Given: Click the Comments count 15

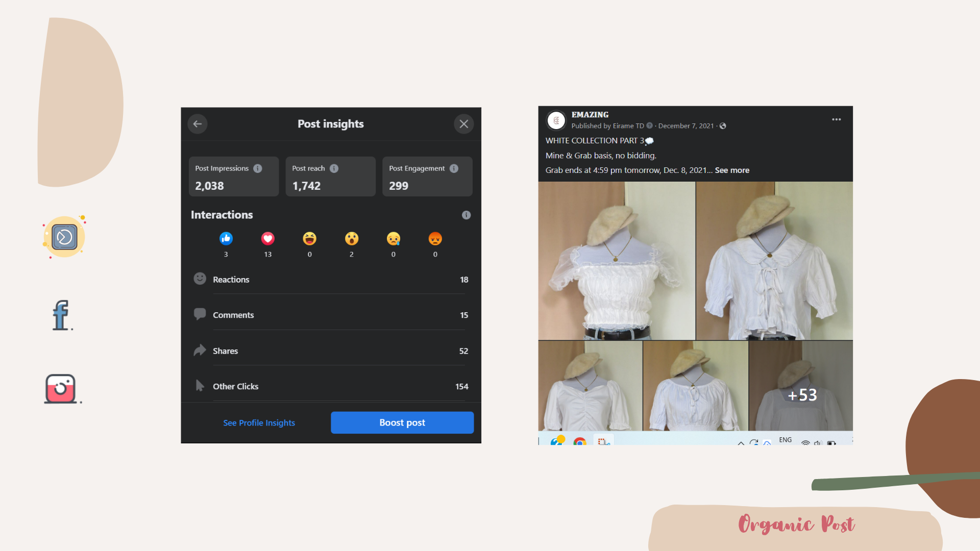Looking at the screenshot, I should (464, 315).
